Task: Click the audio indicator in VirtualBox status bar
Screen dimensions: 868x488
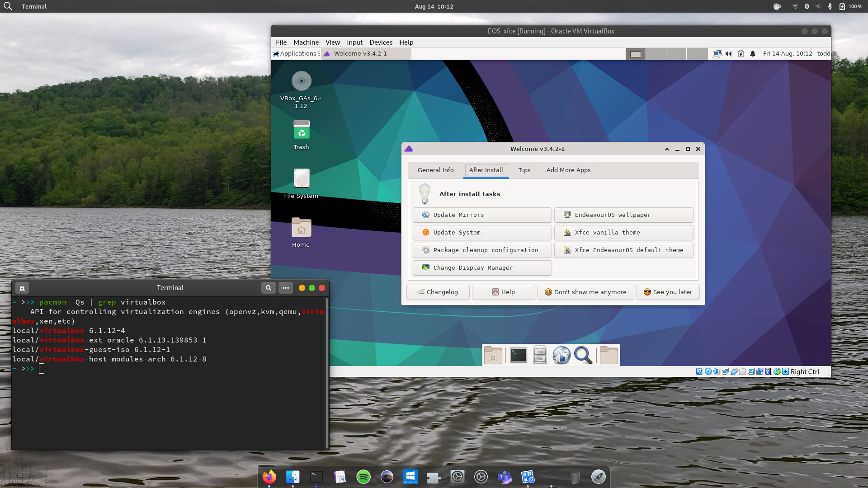Action: 717,371
